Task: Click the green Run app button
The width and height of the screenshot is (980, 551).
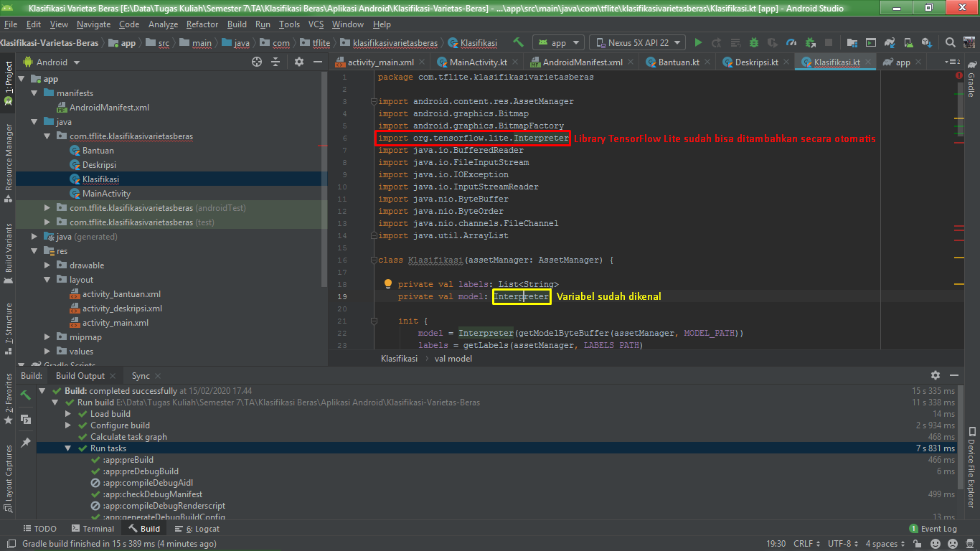Action: coord(698,43)
